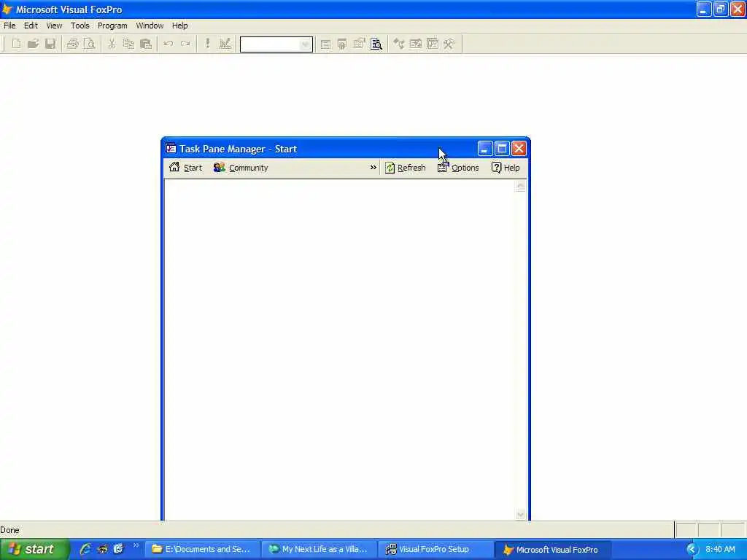Expand the hidden panes chevron
Image resolution: width=747 pixels, height=560 pixels.
coord(373,168)
